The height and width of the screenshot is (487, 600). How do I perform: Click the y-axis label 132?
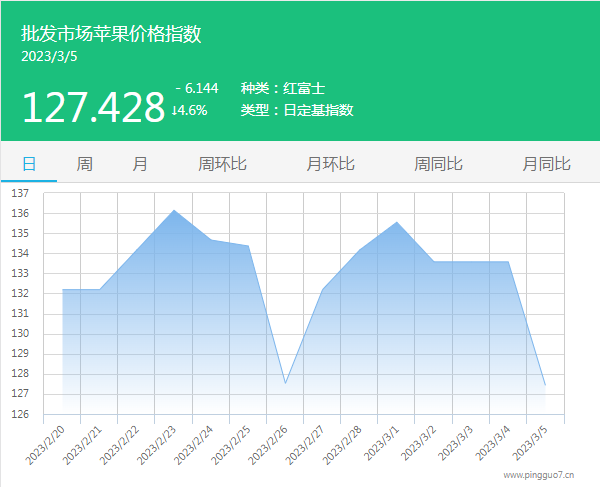20,293
